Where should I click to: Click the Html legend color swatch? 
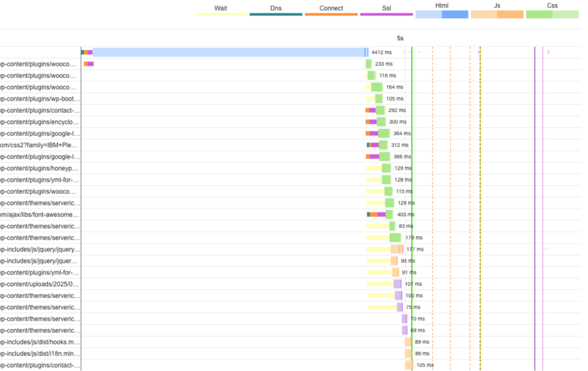coord(442,14)
